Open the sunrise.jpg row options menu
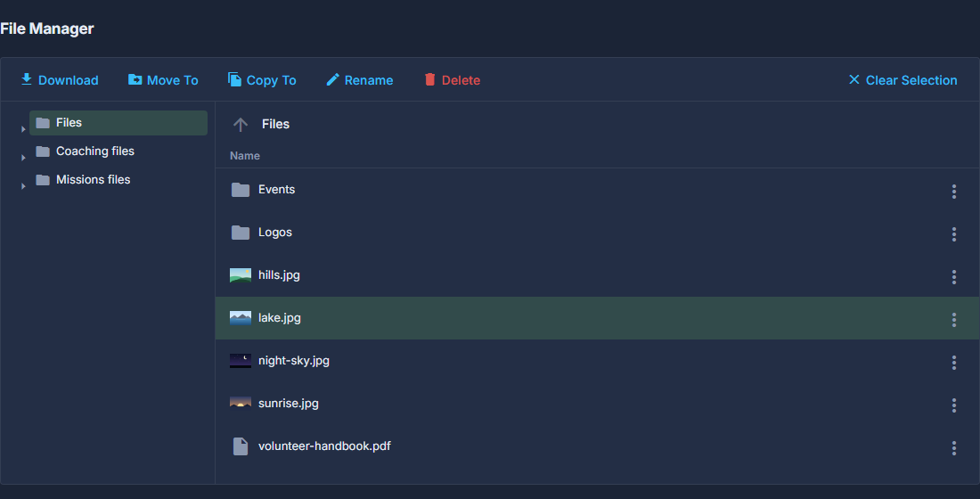980x499 pixels. click(x=954, y=405)
